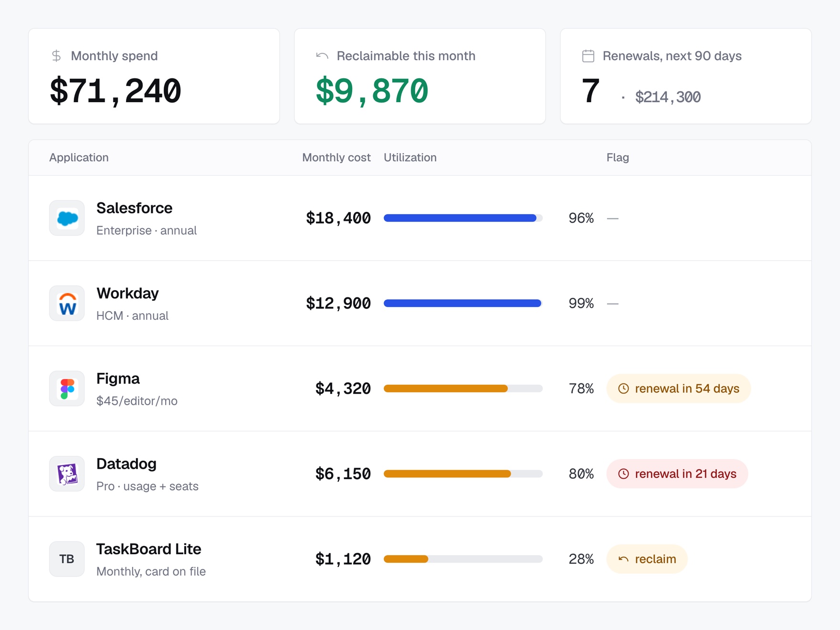Click the Workday logo icon
The image size is (840, 630).
[67, 304]
